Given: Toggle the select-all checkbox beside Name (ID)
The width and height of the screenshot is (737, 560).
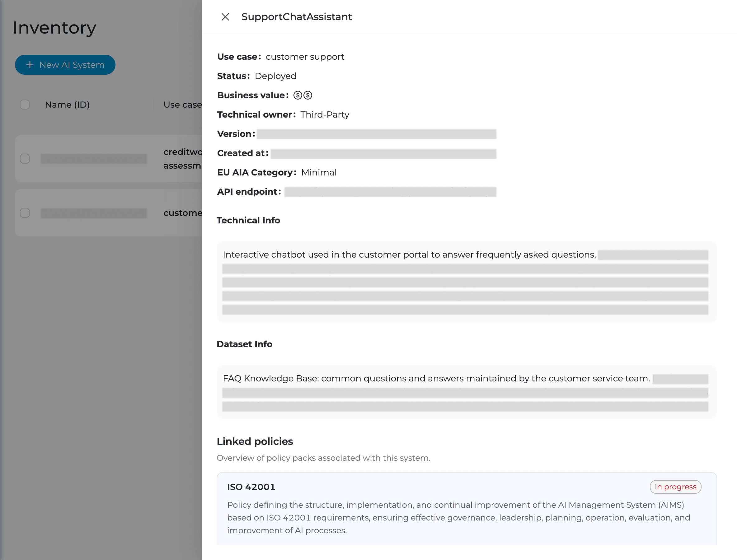Looking at the screenshot, I should [25, 105].
